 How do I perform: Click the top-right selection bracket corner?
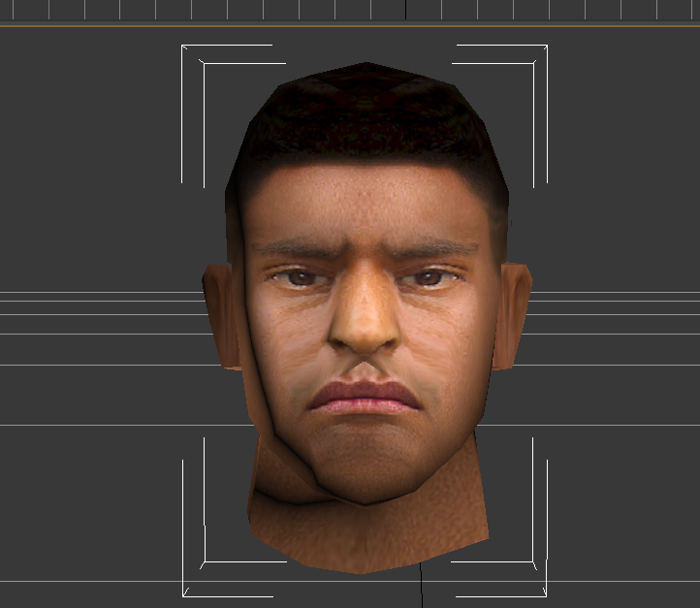tap(546, 47)
